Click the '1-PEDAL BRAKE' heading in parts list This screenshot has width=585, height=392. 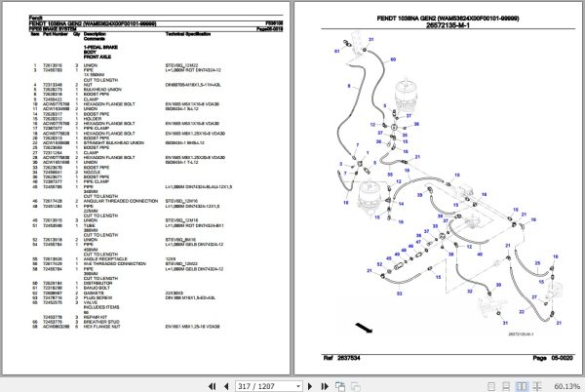click(100, 48)
